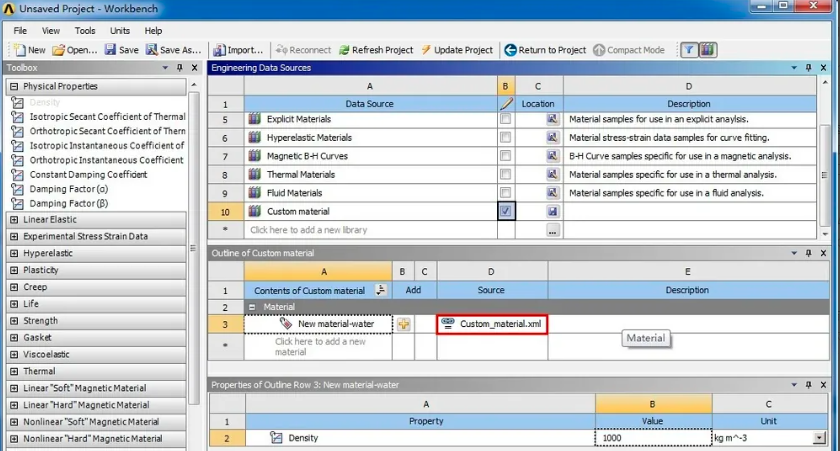The width and height of the screenshot is (840, 451).
Task: Click save location icon for Custom material
Action: click(x=552, y=211)
